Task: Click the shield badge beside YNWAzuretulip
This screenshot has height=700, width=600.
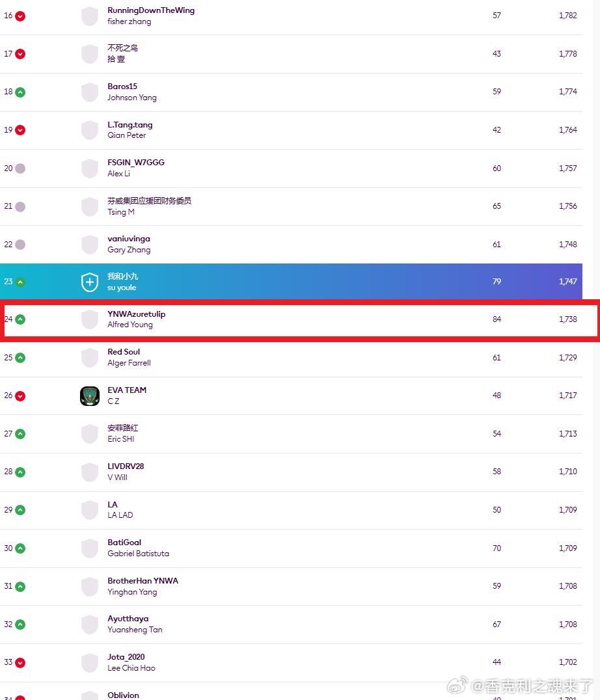Action: click(90, 319)
